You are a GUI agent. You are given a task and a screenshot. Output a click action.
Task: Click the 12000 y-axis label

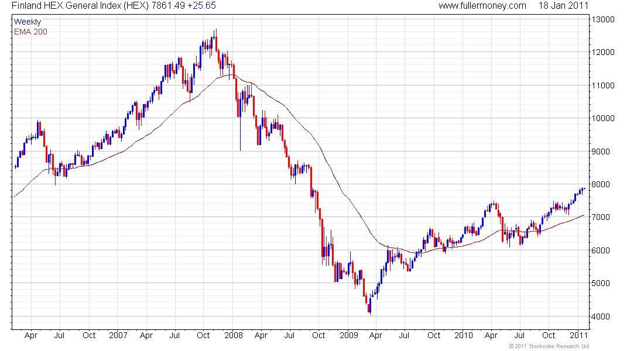604,52
